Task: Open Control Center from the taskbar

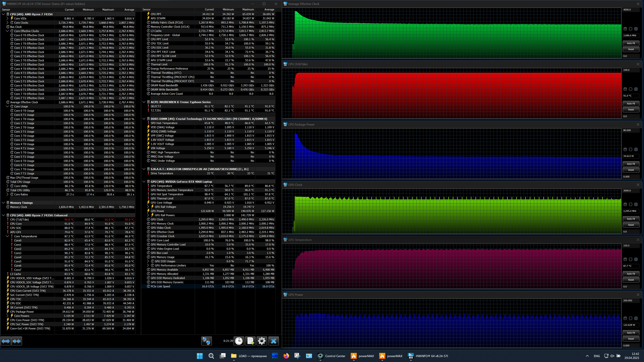Action: 331,356
